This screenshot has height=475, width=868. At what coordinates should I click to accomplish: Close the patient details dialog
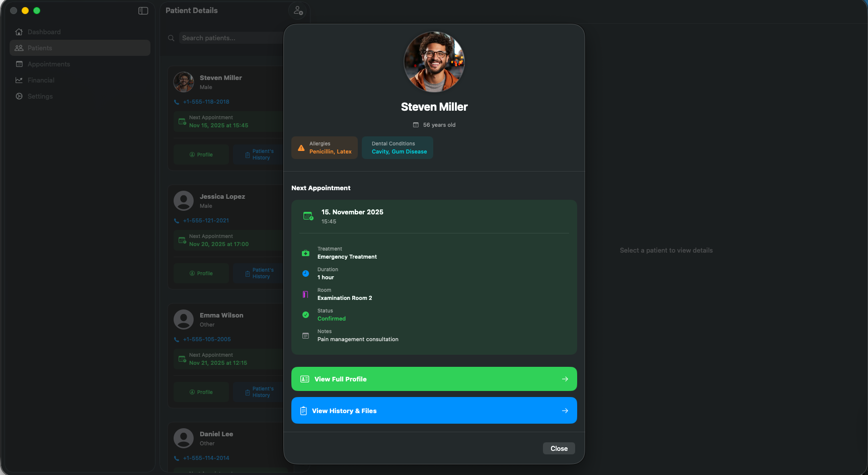pyautogui.click(x=559, y=448)
